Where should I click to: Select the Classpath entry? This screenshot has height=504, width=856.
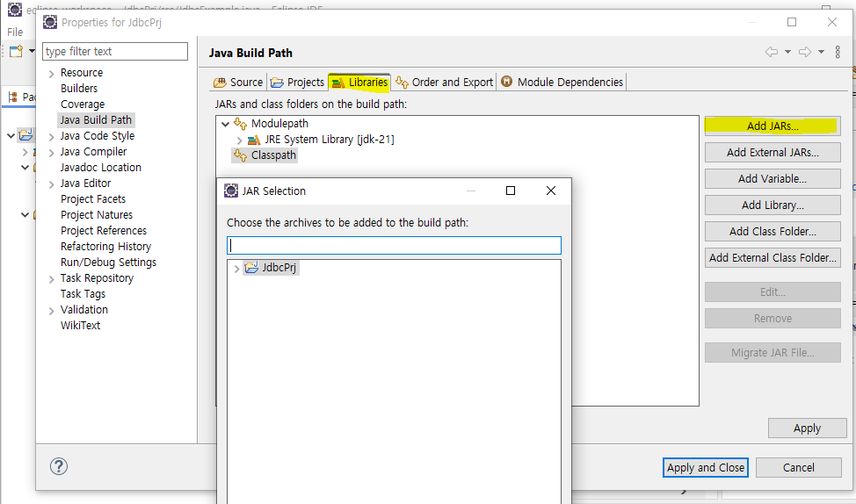click(x=265, y=155)
